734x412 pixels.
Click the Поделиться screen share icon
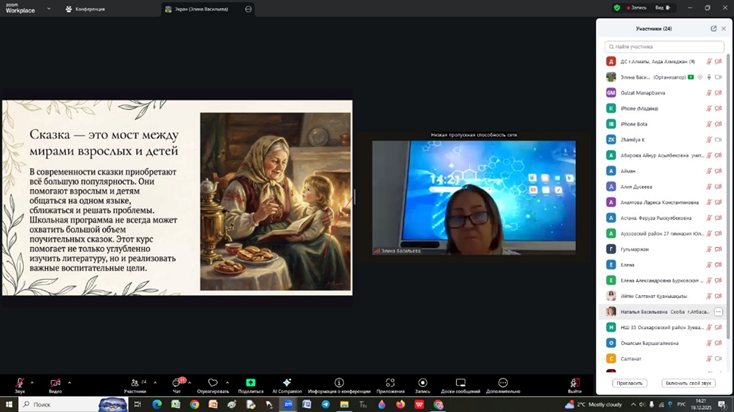point(250,384)
